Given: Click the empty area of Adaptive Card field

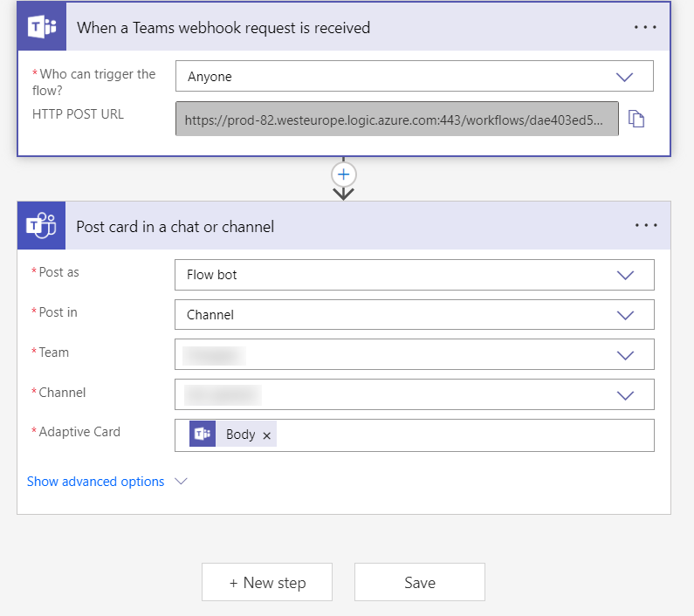Looking at the screenshot, I should coord(463,435).
